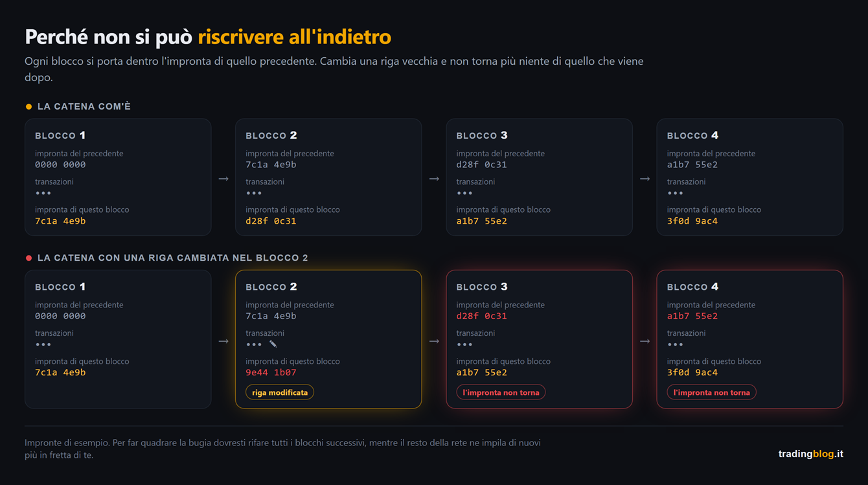Screen dimensions: 868x485
Task: Click 'l'impronta non torna' badge in Blocco 3
Action: tap(501, 392)
